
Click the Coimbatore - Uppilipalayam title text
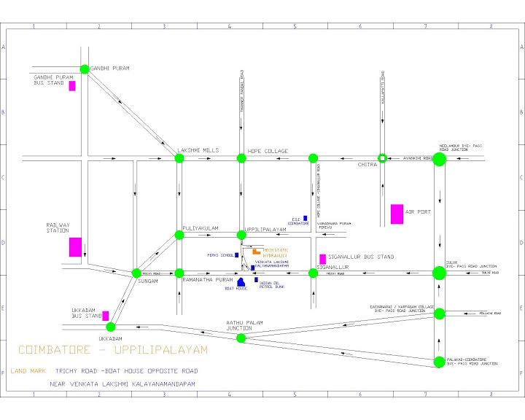point(113,351)
